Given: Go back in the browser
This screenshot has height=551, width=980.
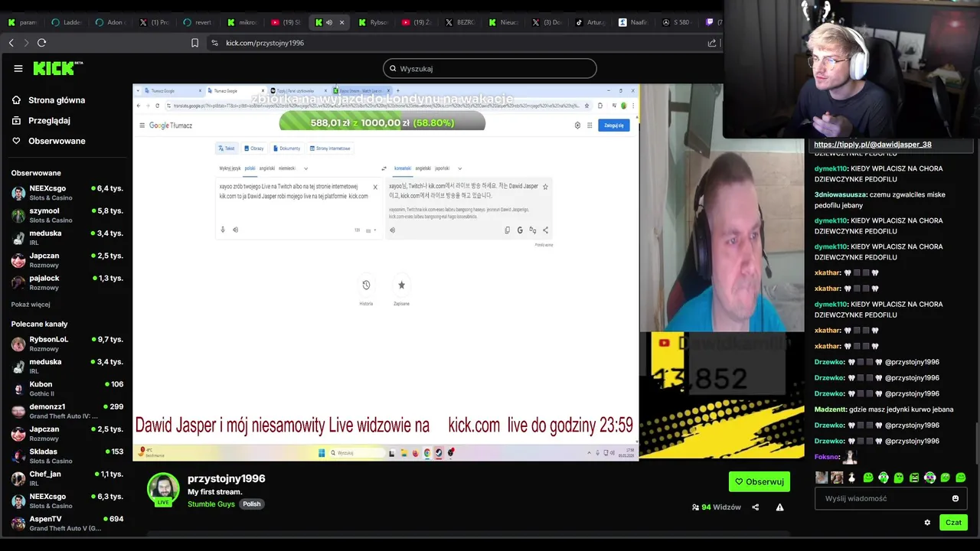Looking at the screenshot, I should 11,43.
